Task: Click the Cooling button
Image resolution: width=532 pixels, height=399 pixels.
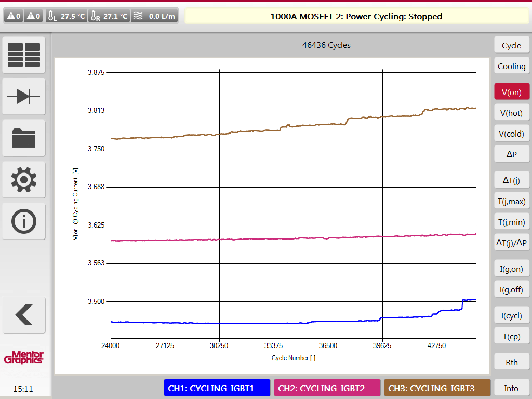Action: pos(511,66)
